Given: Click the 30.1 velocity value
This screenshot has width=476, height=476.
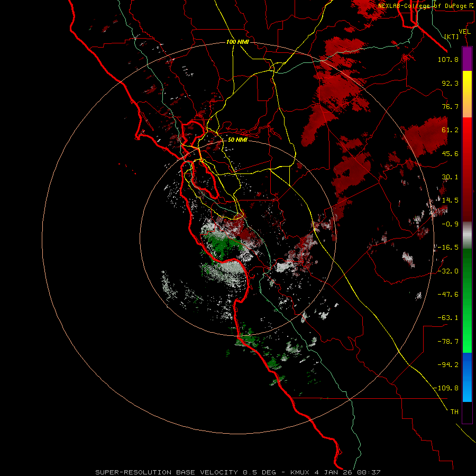Looking at the screenshot, I should pos(450,177).
